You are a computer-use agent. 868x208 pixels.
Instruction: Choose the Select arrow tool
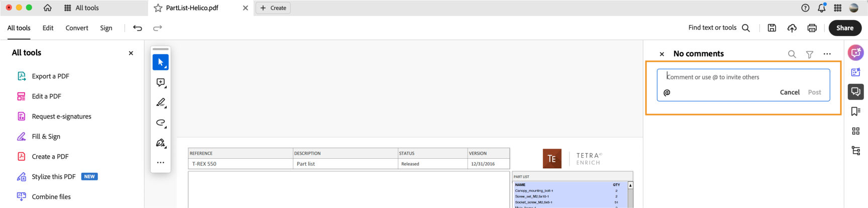(x=161, y=62)
